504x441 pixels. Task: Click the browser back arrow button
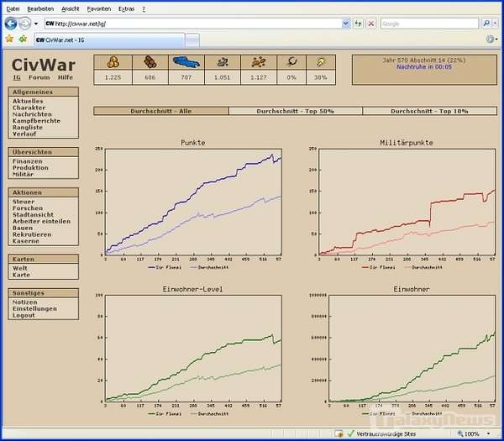coord(10,24)
